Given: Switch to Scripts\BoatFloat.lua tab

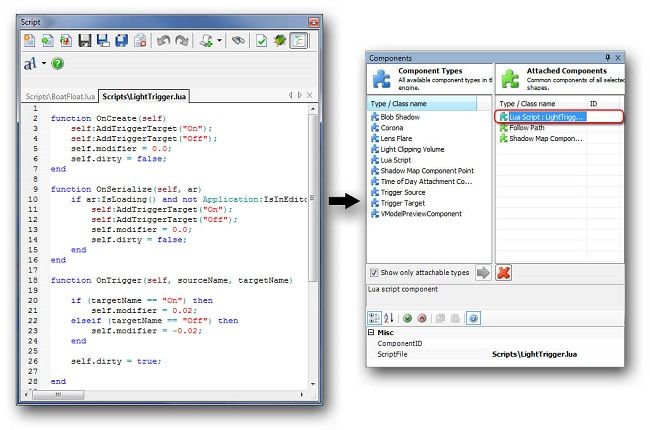Looking at the screenshot, I should (x=60, y=96).
